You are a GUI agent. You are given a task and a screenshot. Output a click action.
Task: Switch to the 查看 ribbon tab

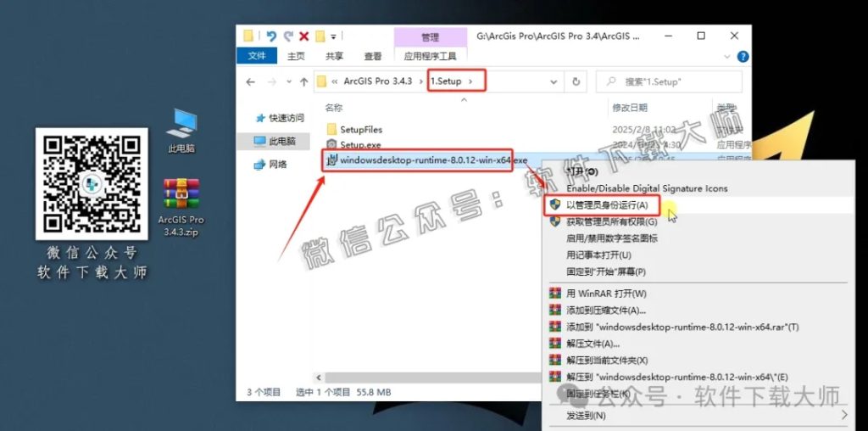click(x=373, y=56)
